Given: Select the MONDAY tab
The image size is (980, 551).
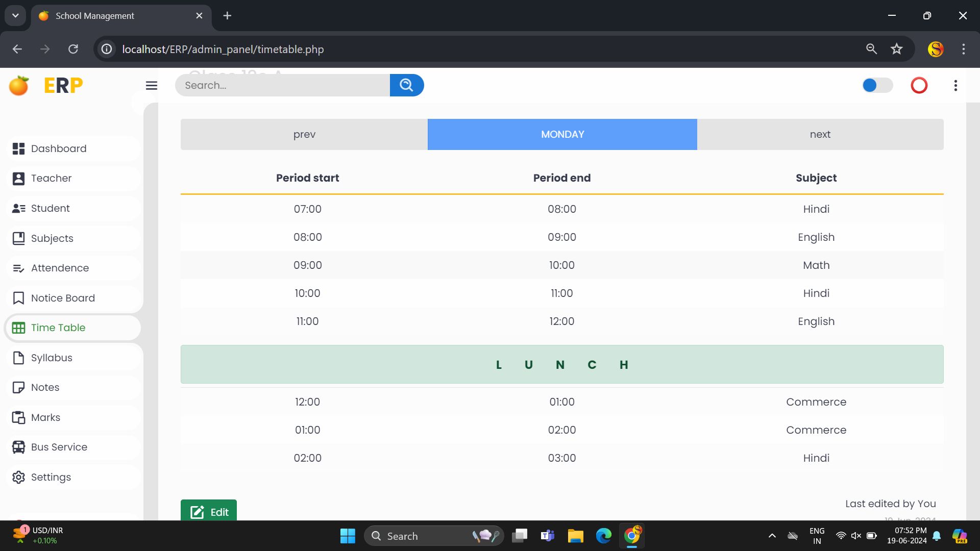Looking at the screenshot, I should (562, 134).
